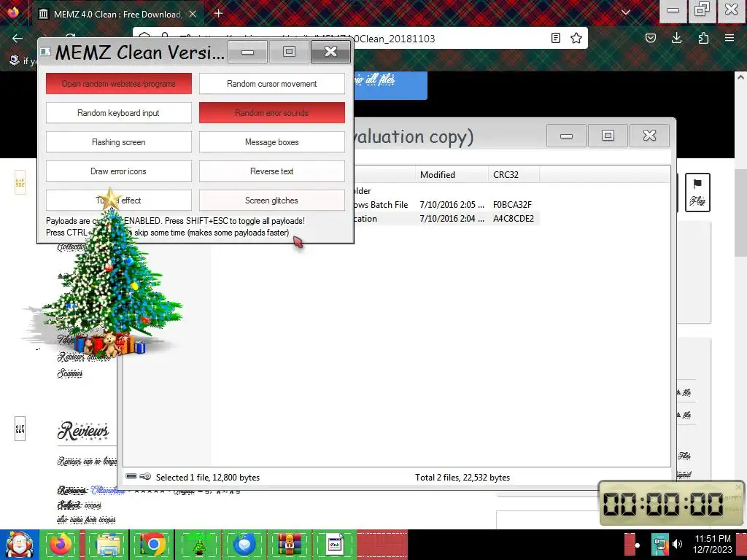Sort archive list by Modified column
747x560 pixels.
click(451, 175)
